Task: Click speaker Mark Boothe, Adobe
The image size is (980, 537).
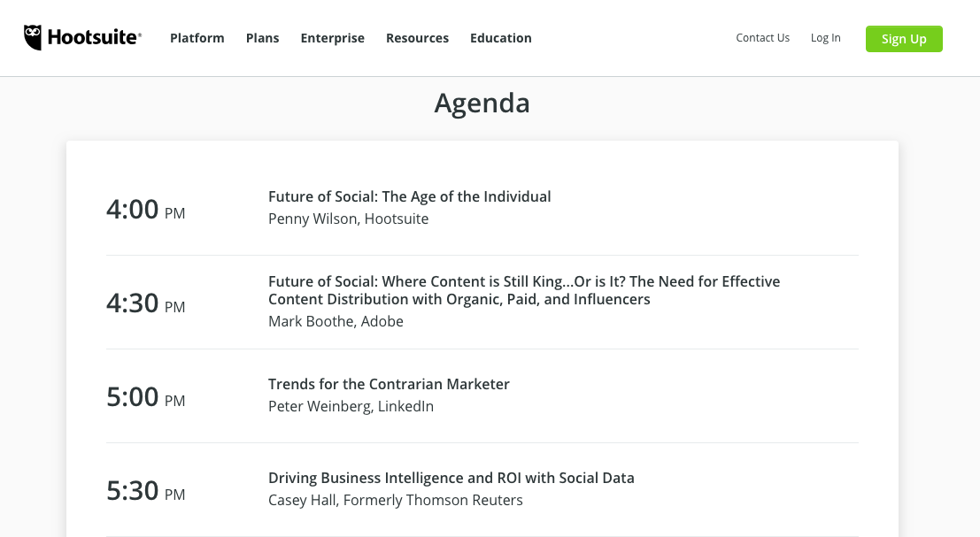Action: click(336, 321)
